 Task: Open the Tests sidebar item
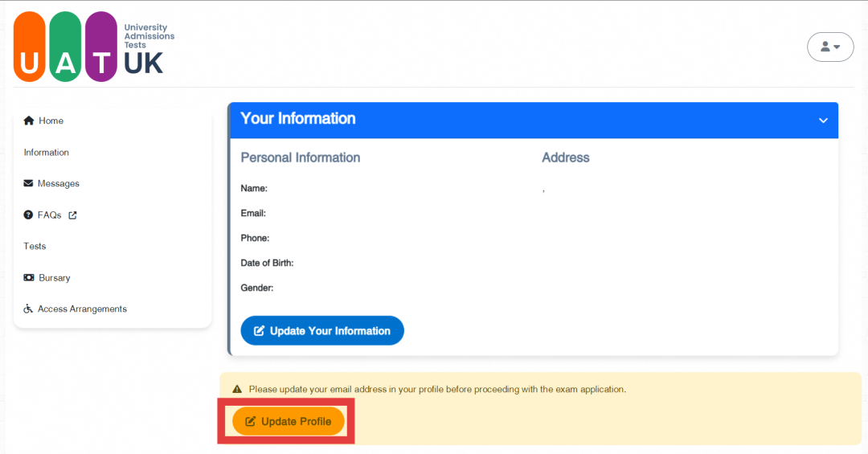click(x=35, y=246)
